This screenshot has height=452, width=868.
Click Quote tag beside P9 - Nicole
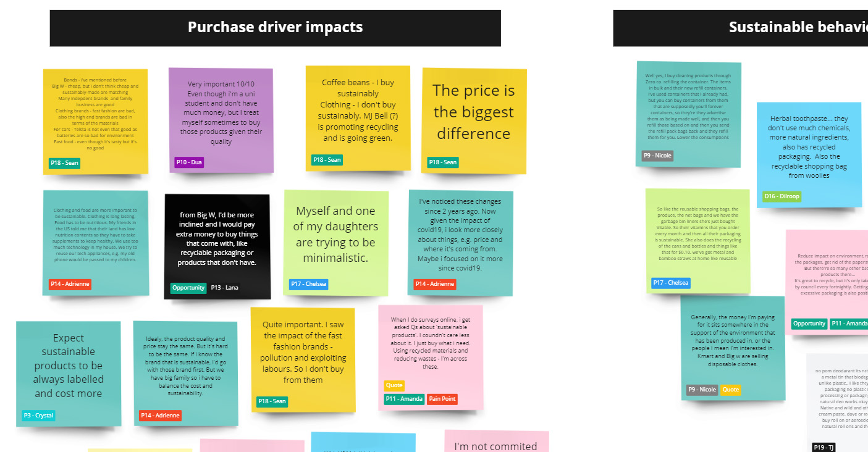(730, 390)
